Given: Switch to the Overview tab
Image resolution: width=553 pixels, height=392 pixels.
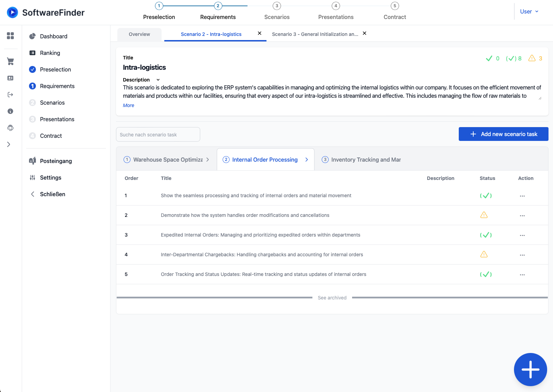Looking at the screenshot, I should pyautogui.click(x=139, y=34).
